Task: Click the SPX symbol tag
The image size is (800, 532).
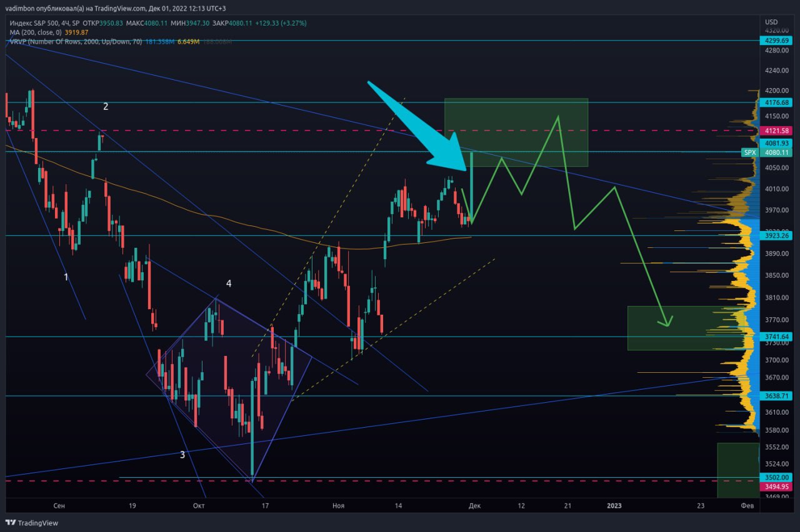Action: (x=750, y=152)
